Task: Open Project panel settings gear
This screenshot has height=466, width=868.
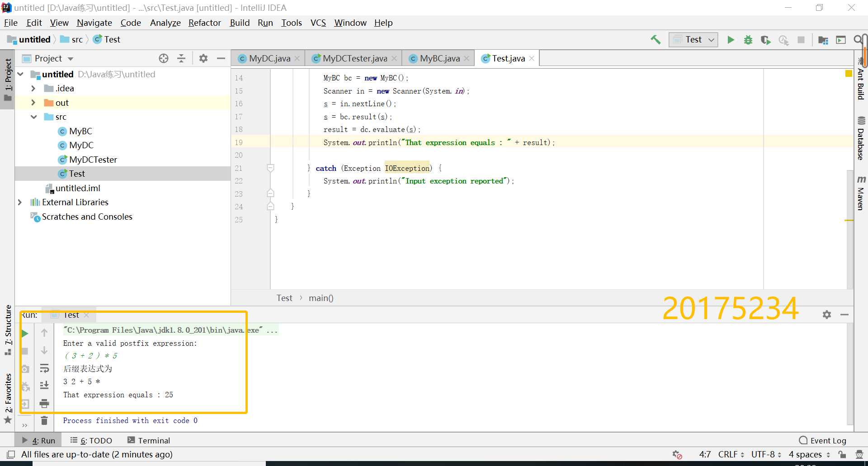Action: (203, 58)
